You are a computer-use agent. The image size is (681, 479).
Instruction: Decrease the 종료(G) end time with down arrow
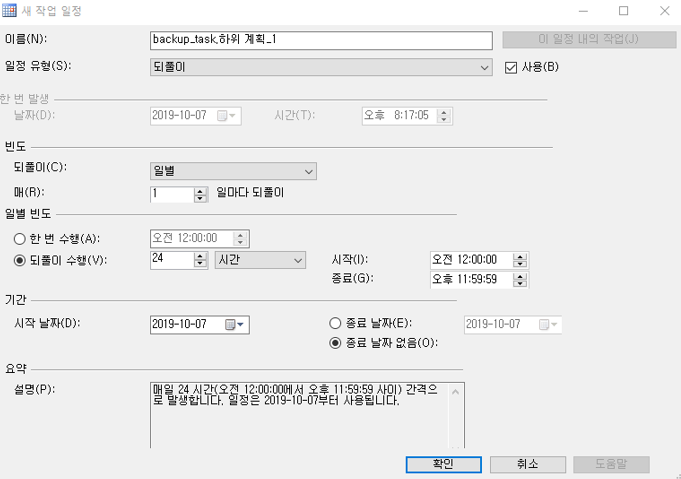coord(519,283)
